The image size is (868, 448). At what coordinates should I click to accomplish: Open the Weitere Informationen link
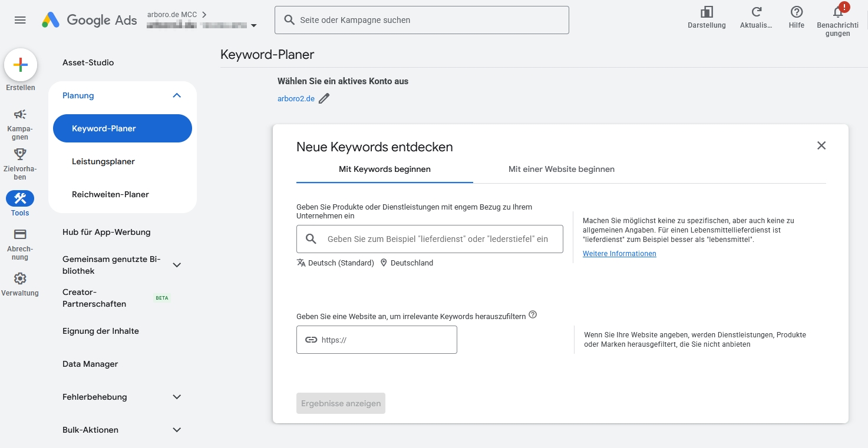click(x=619, y=254)
